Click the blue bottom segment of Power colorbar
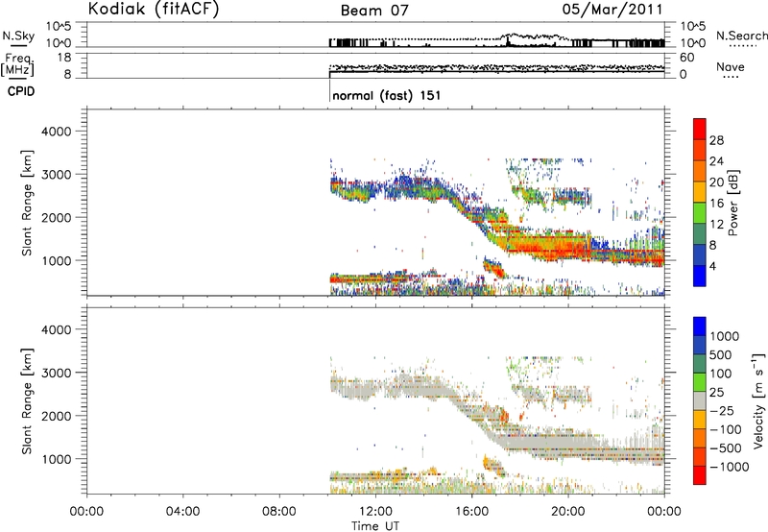This screenshot has height=532, width=768. click(x=699, y=276)
